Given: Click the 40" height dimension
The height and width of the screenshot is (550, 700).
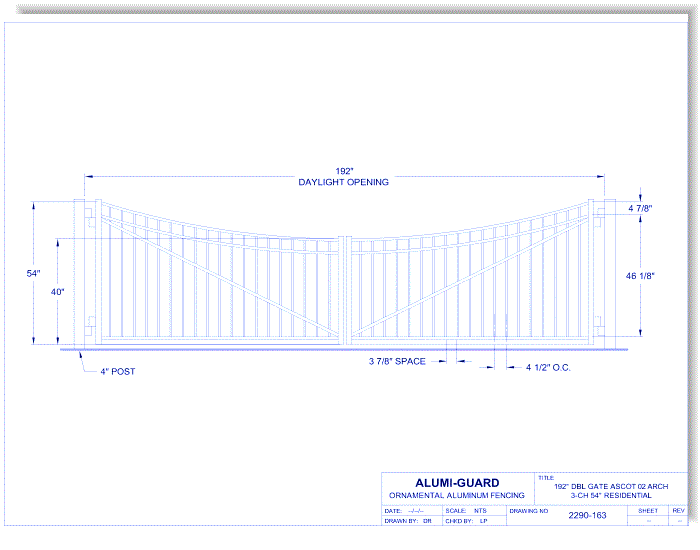Looking at the screenshot, I should 57,292.
